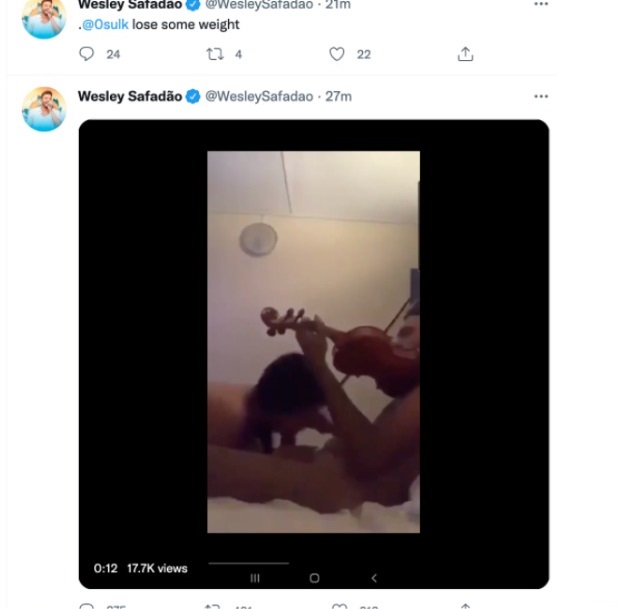Like the "lose some weight" tweet
This screenshot has height=609, width=619.
click(337, 55)
